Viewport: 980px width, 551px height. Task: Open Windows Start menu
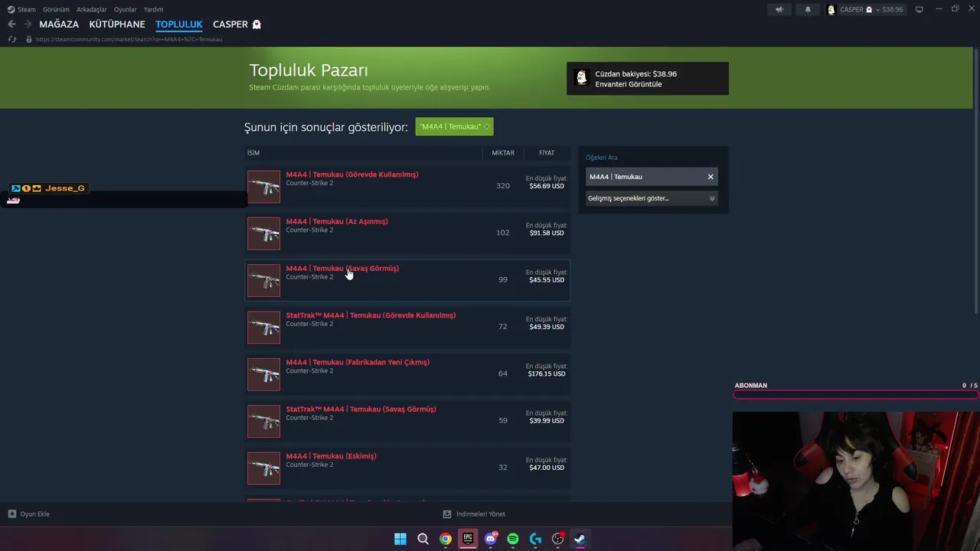[400, 539]
